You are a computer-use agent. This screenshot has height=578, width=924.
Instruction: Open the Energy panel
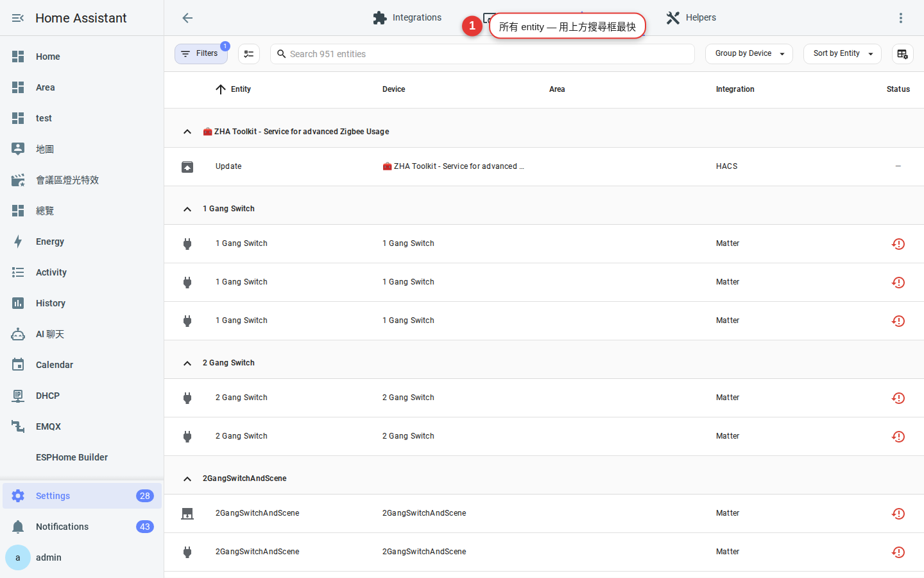pyautogui.click(x=82, y=241)
